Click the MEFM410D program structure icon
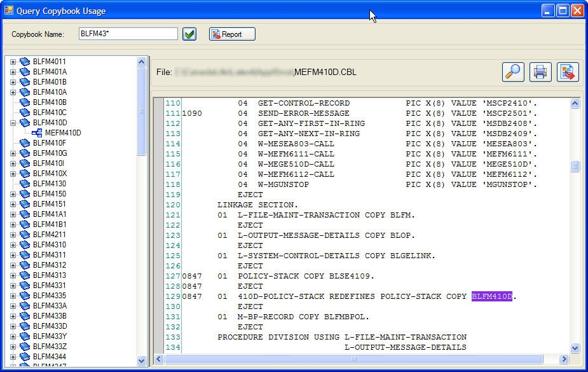This screenshot has width=588, height=372. click(37, 133)
